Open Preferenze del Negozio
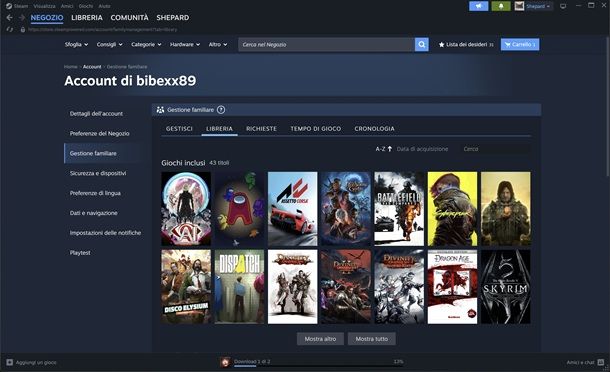Viewport: 610px width, 372px height. 100,133
